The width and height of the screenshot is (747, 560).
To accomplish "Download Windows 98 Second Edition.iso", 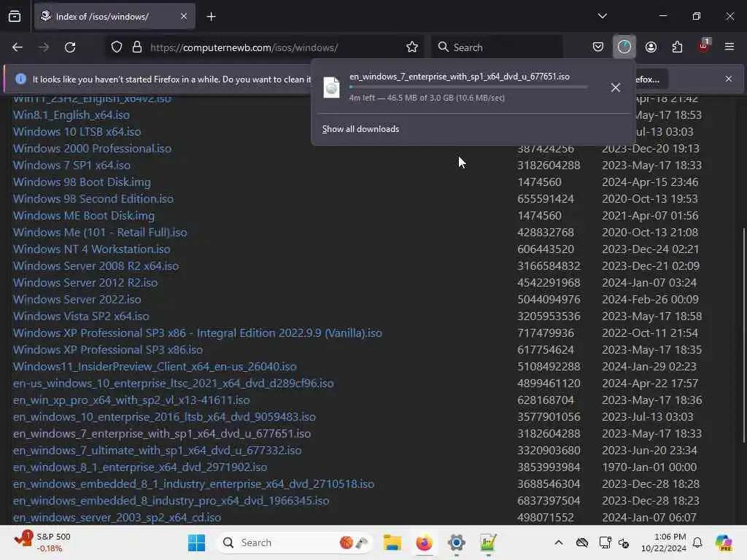I will pos(93,198).
